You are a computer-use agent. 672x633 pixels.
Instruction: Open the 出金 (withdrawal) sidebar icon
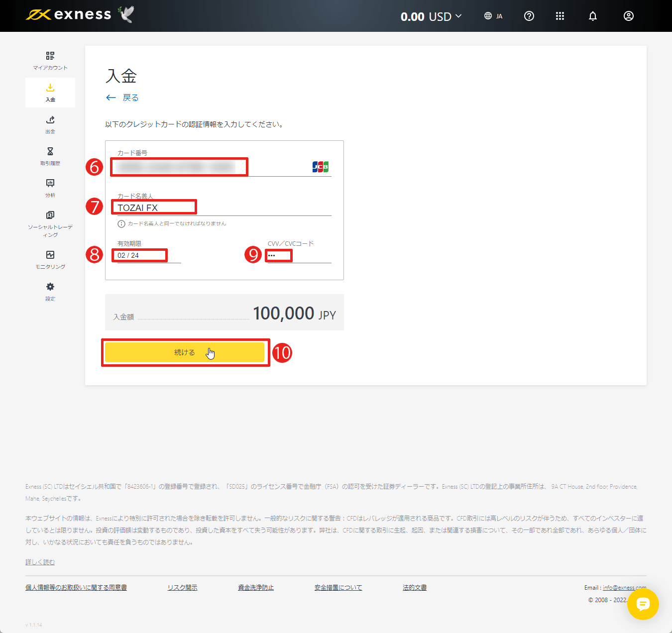pyautogui.click(x=50, y=123)
